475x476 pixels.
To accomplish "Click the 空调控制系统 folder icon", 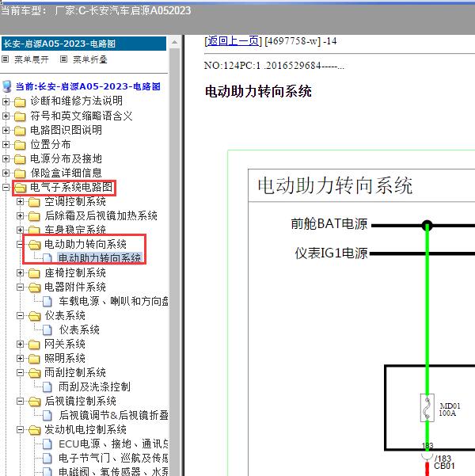I will tap(34, 202).
